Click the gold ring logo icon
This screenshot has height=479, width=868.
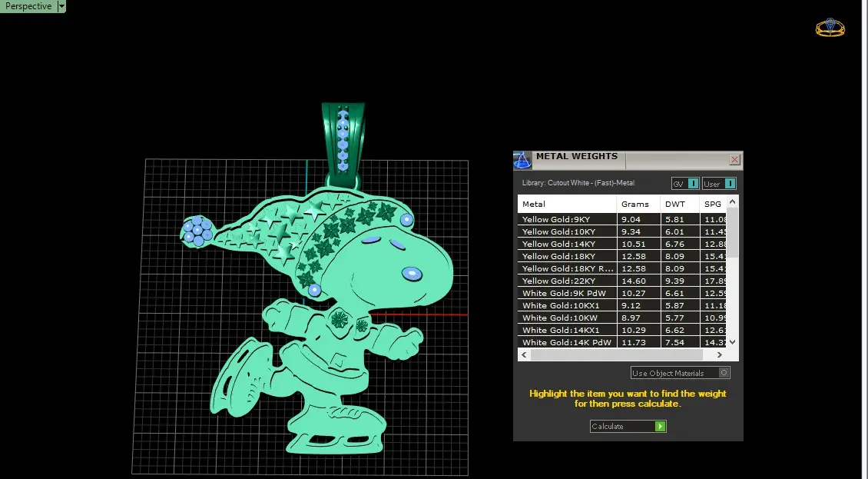tap(830, 28)
